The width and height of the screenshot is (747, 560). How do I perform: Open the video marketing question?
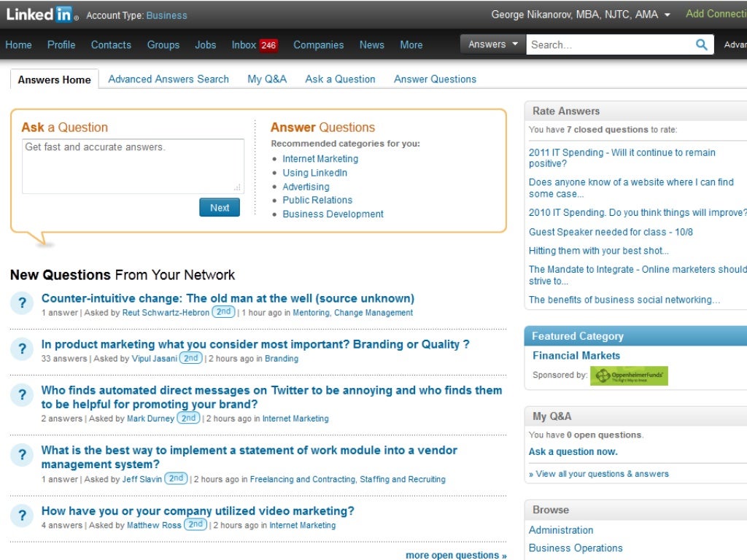198,511
